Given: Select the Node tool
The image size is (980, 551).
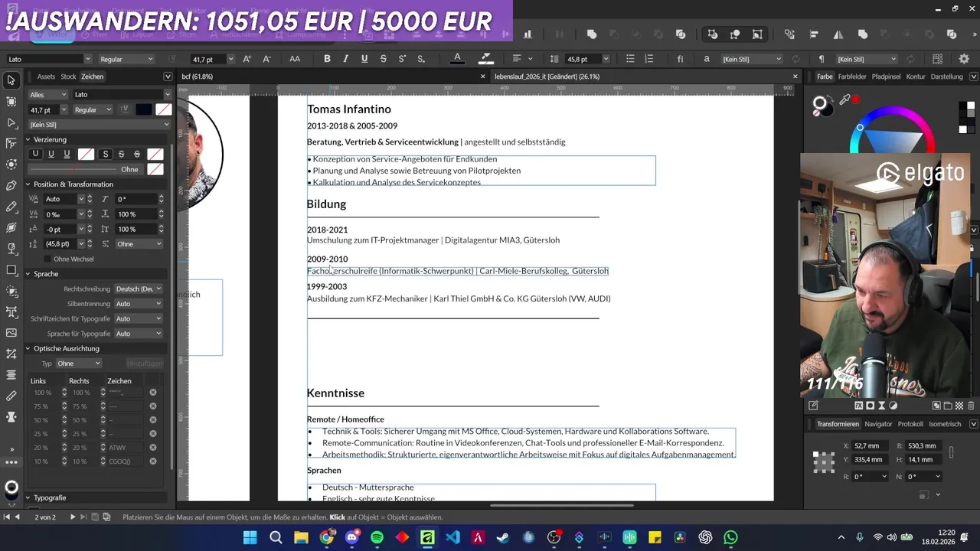Looking at the screenshot, I should 11,122.
